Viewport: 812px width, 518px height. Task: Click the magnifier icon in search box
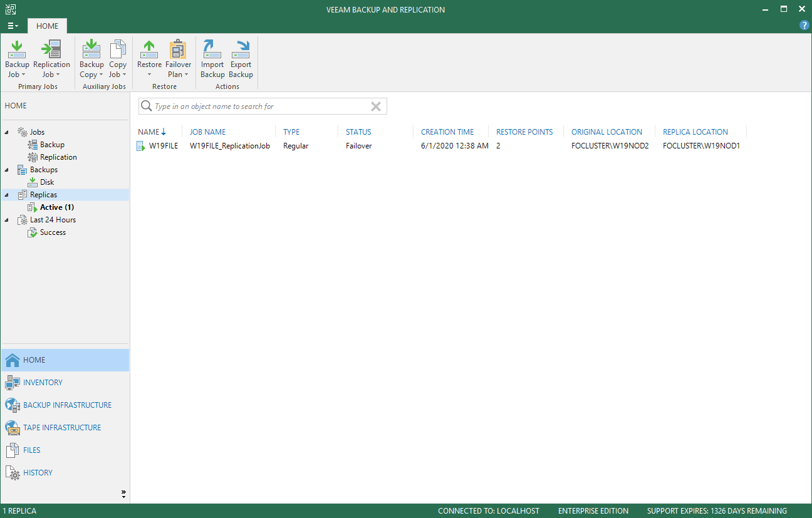coord(147,106)
